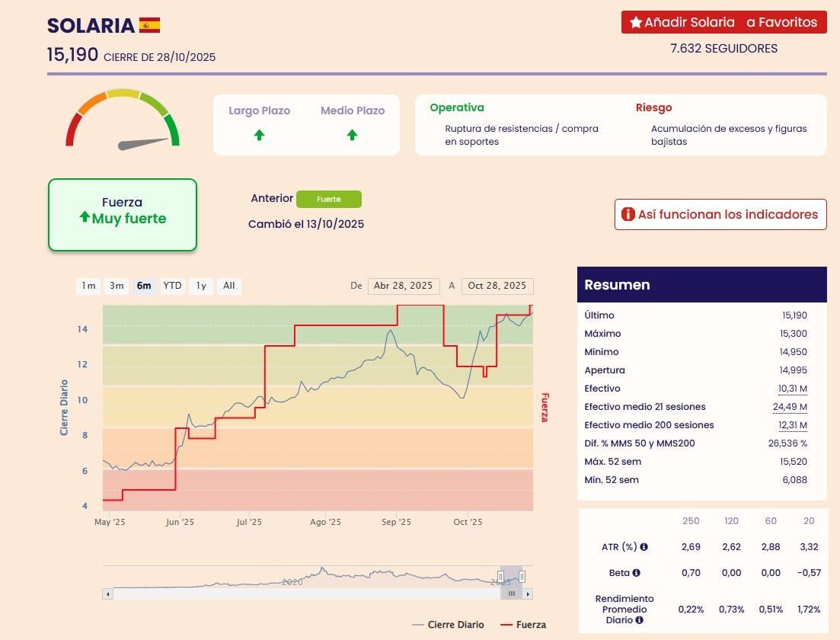Click the green arrow beside Muy fuerte
This screenshot has width=840, height=640.
(x=85, y=216)
